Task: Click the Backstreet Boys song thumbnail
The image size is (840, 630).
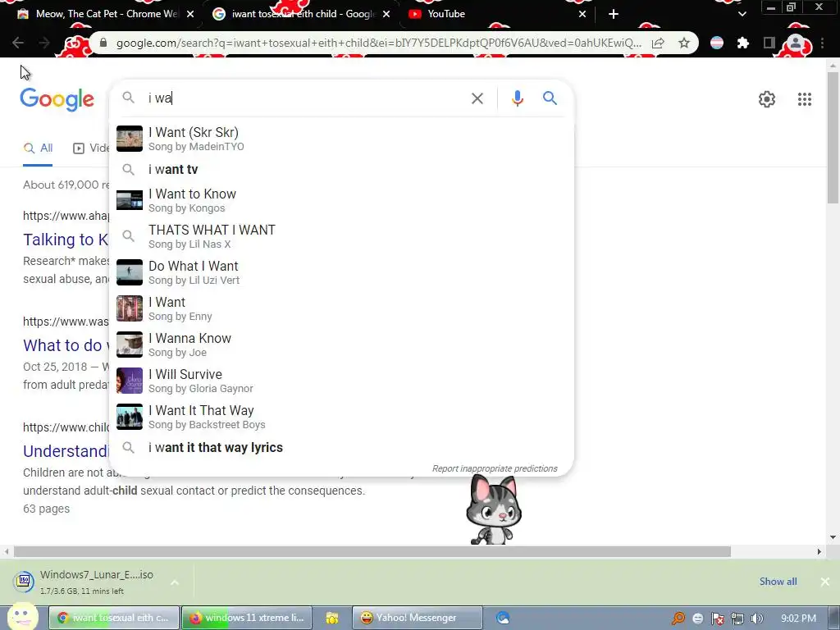Action: point(130,417)
